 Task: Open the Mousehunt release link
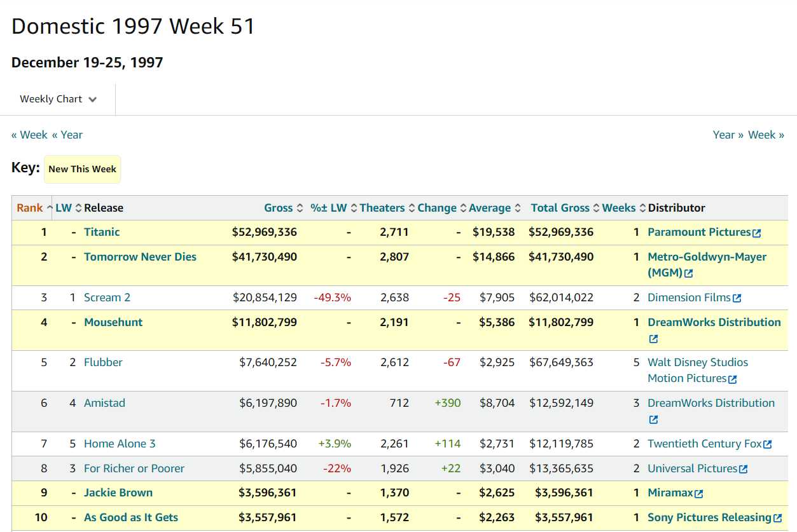pos(113,322)
